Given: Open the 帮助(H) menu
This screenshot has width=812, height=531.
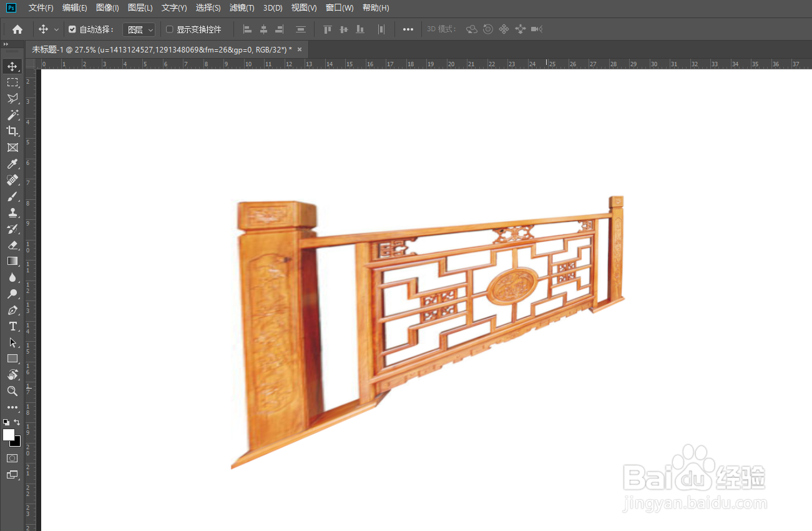Looking at the screenshot, I should point(376,8).
